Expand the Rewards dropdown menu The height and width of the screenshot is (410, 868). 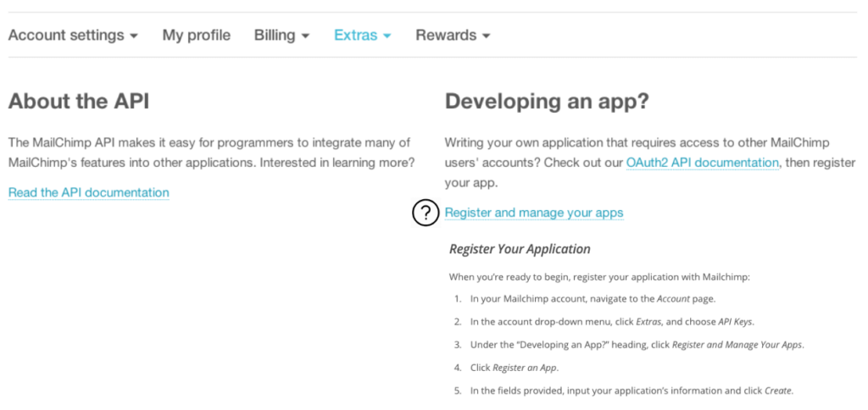pyautogui.click(x=453, y=36)
